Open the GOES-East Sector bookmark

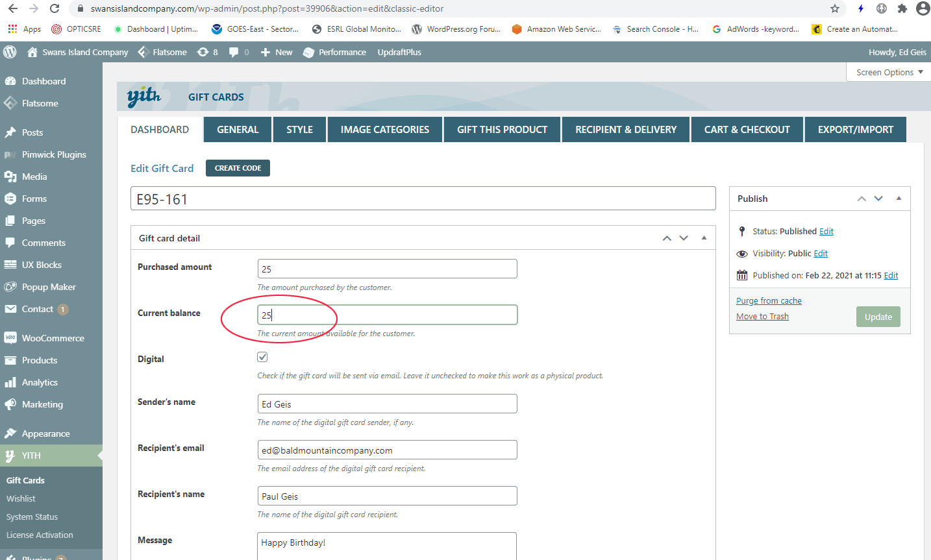pyautogui.click(x=255, y=29)
